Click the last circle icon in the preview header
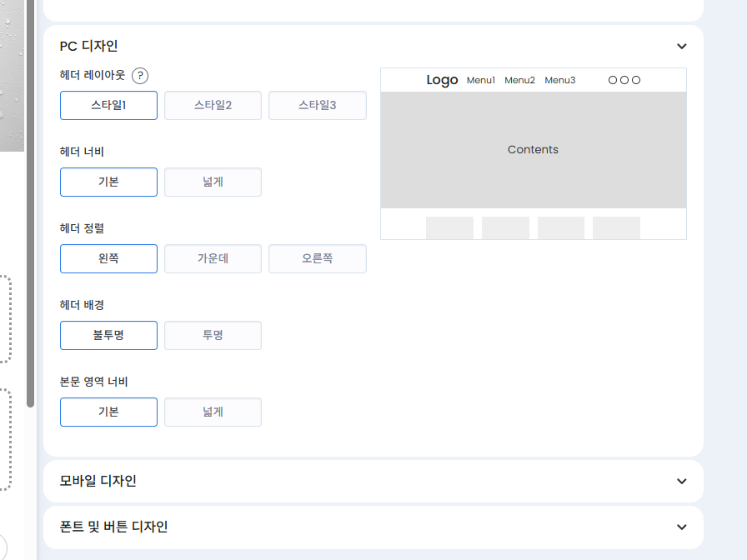 point(636,80)
